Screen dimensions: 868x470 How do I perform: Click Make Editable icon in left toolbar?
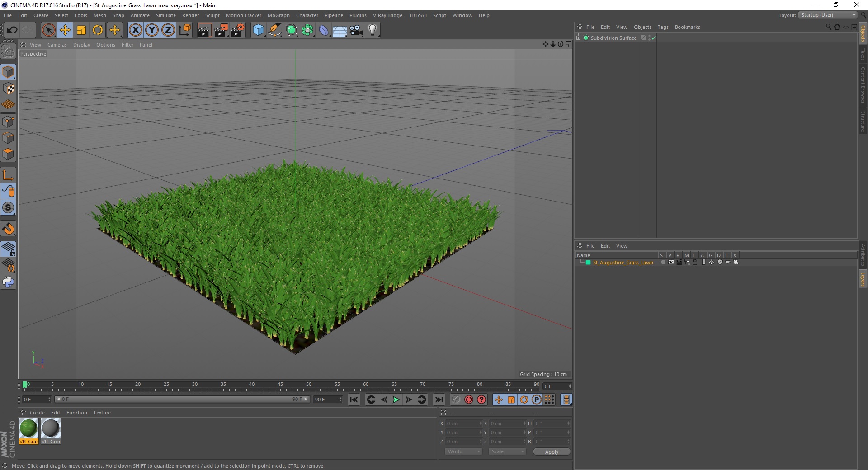click(8, 51)
